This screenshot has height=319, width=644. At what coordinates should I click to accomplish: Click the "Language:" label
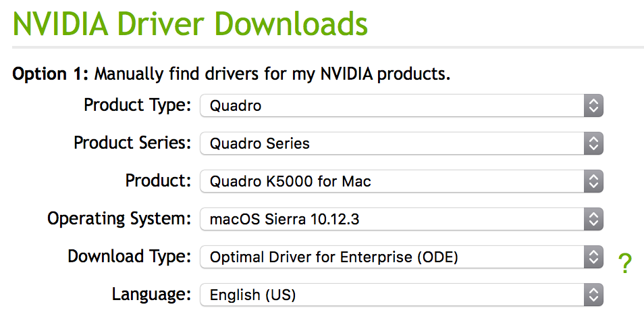(x=152, y=295)
